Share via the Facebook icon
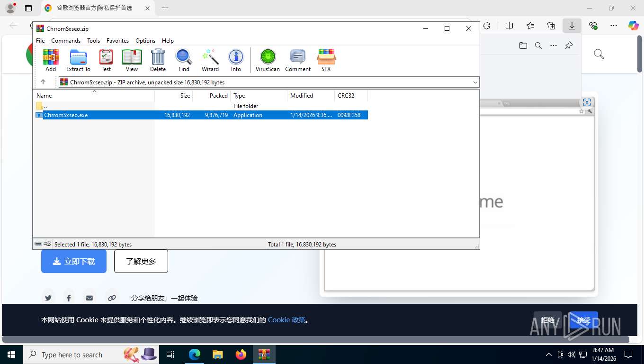This screenshot has width=644, height=364. click(69, 298)
